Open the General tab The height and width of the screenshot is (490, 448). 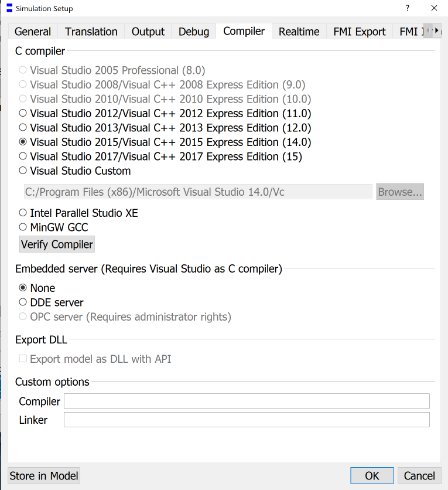point(32,32)
